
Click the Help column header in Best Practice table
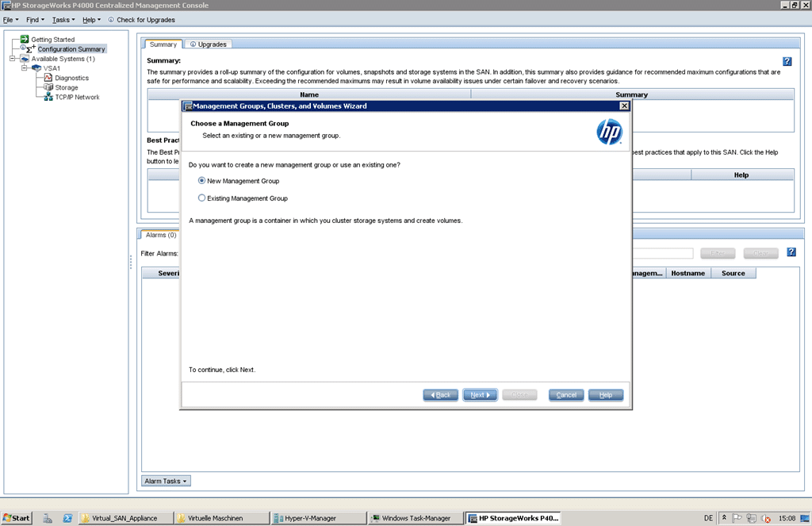click(x=741, y=175)
